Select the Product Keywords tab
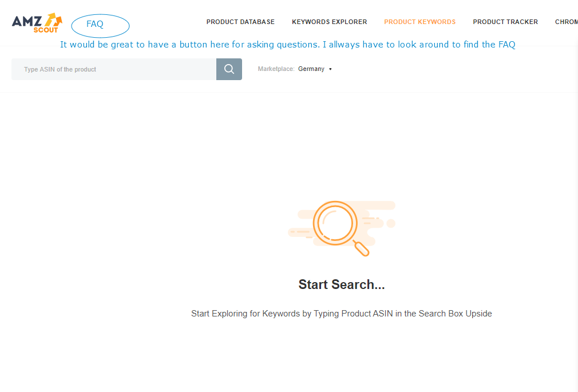 419,22
